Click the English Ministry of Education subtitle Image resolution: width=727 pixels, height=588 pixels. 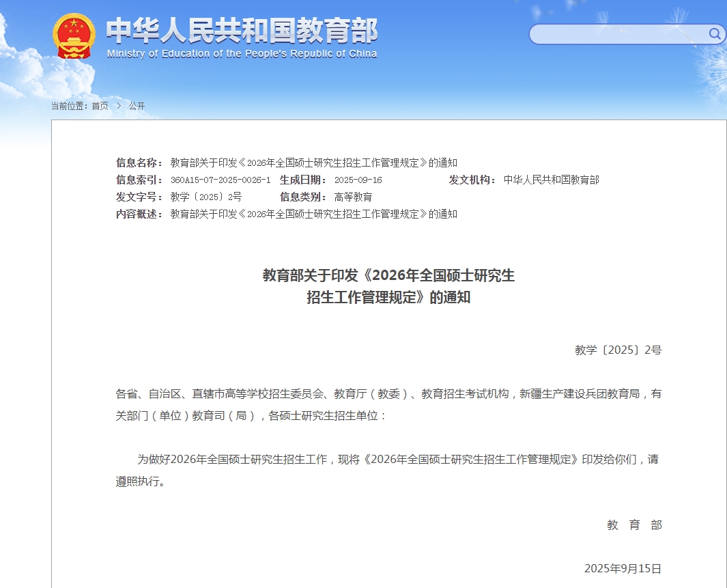(242, 54)
